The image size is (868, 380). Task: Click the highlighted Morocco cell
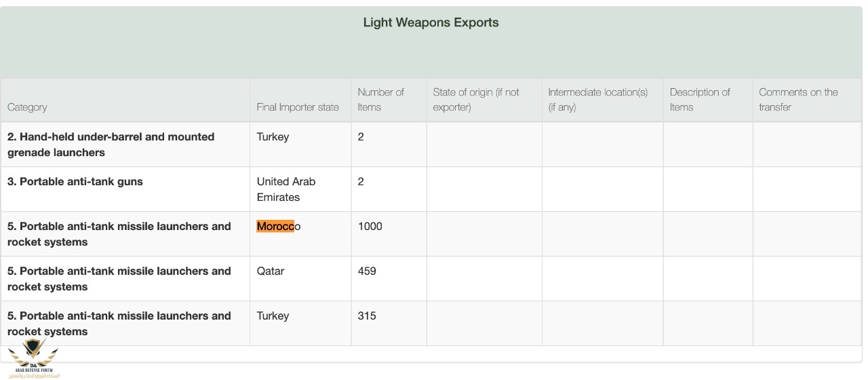tap(279, 226)
